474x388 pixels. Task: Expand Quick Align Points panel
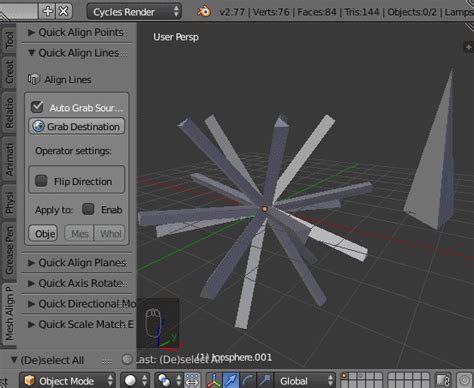pos(77,32)
